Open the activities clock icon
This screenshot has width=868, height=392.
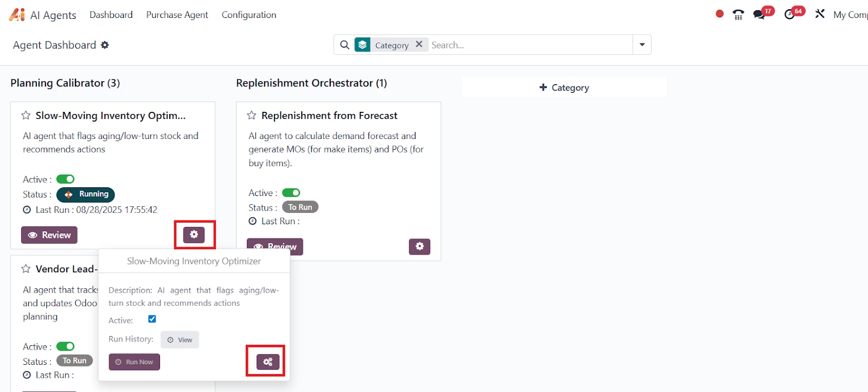click(789, 15)
